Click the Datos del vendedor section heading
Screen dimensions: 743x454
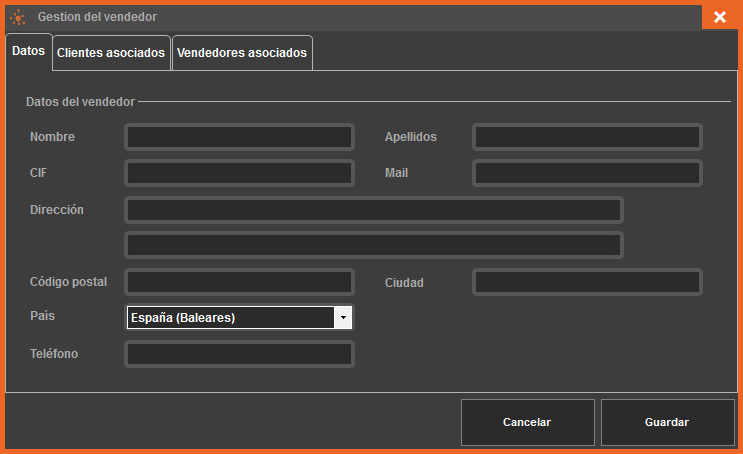(80, 102)
